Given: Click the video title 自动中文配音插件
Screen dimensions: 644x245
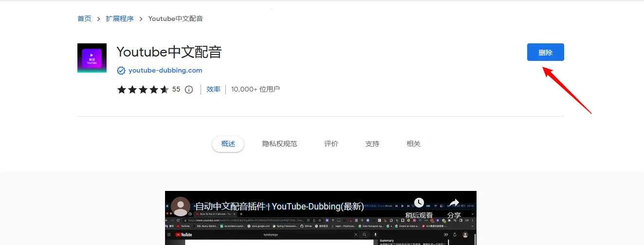Looking at the screenshot, I should (x=279, y=206).
